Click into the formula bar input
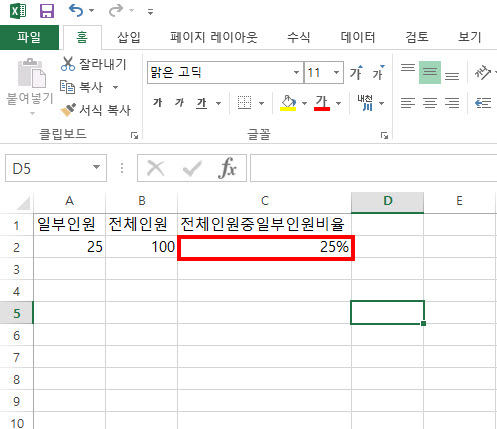 [373, 168]
